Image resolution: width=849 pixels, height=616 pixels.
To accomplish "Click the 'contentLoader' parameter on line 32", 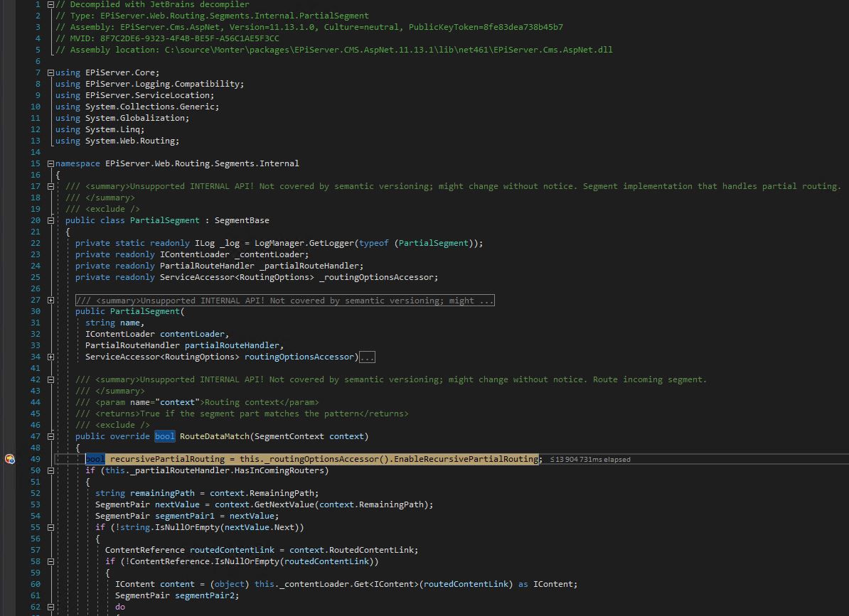I will [x=192, y=334].
